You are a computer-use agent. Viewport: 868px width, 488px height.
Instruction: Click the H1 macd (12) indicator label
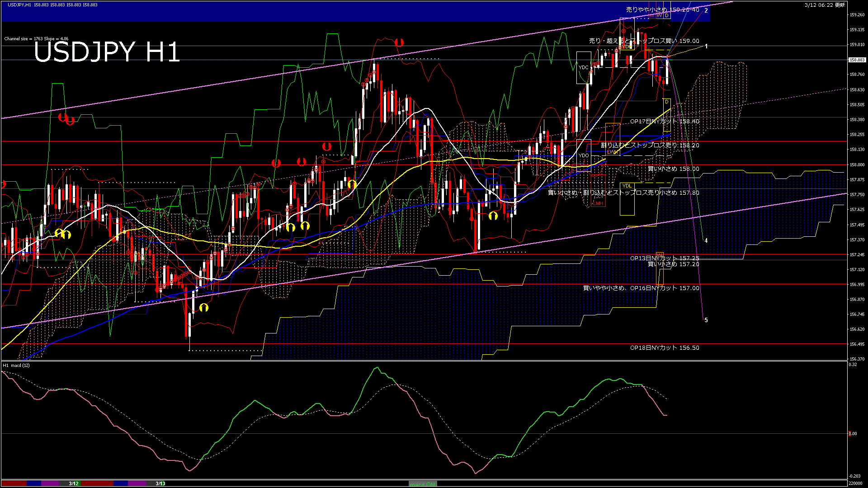point(16,365)
